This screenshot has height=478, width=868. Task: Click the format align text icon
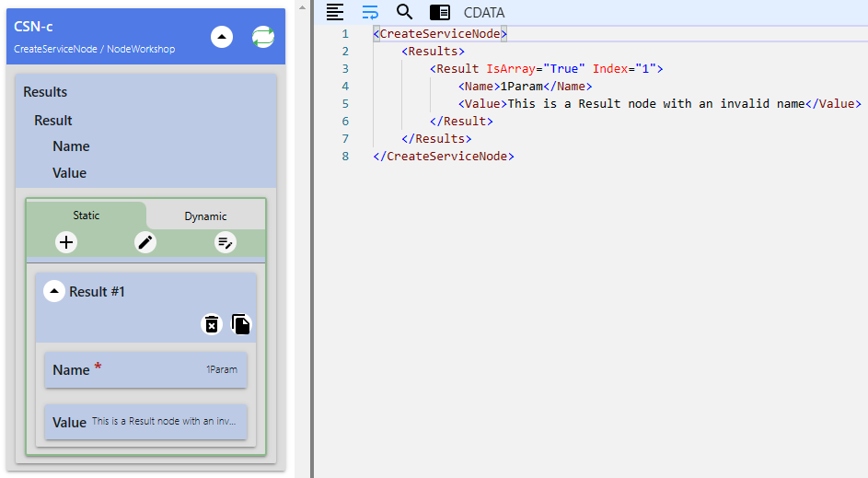coord(335,12)
